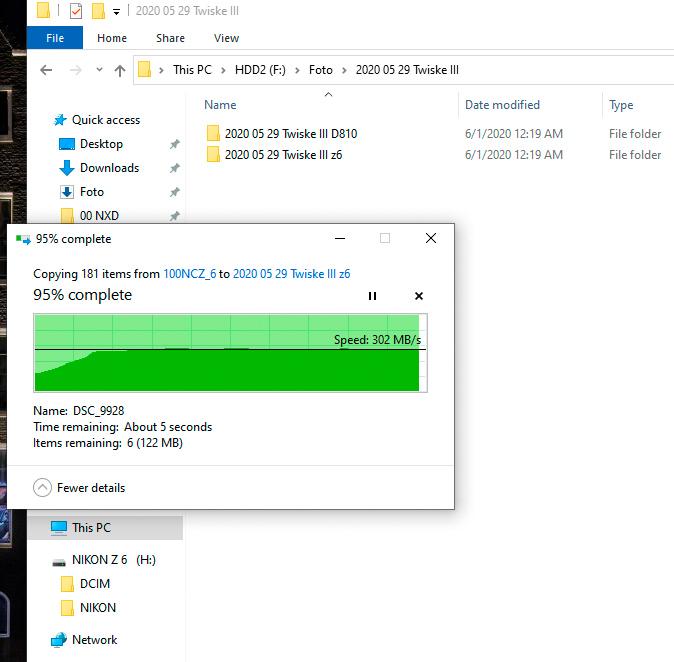This screenshot has height=662, width=674.
Task: Open source folder link '100NCZ_6'
Action: click(190, 274)
